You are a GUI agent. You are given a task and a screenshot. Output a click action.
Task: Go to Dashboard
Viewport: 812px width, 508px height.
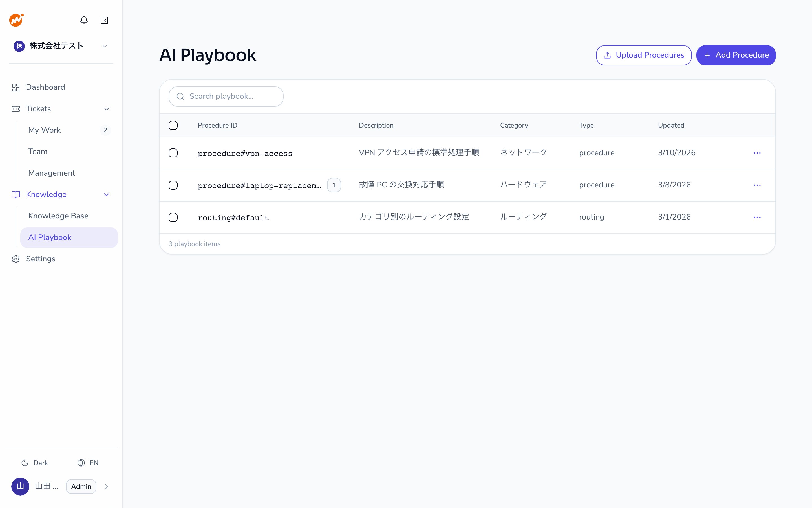61,87
